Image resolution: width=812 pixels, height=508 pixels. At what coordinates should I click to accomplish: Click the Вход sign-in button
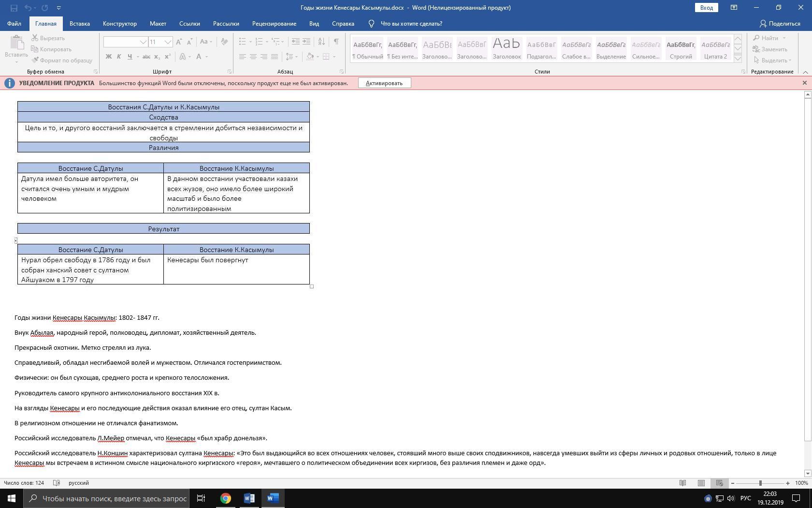[x=706, y=8]
